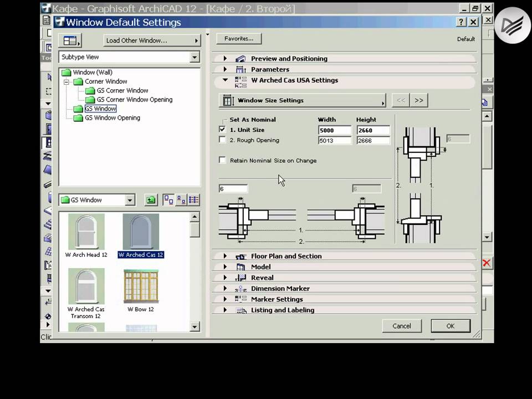Click the Window (Wall) root folder icon

66,72
